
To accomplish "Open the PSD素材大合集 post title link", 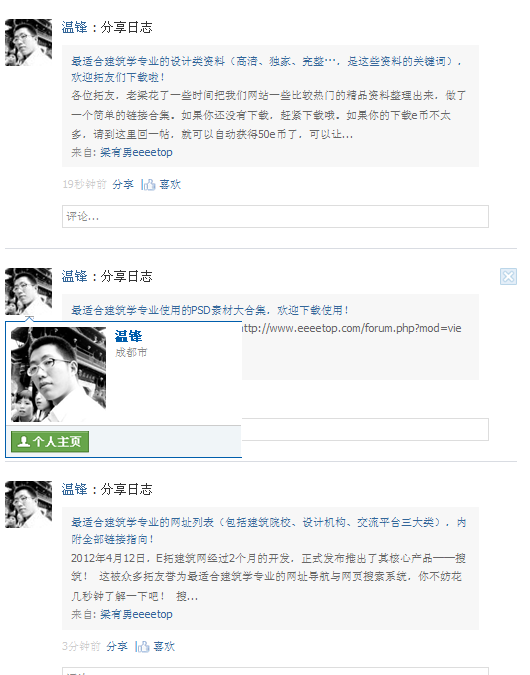I will pyautogui.click(x=210, y=310).
